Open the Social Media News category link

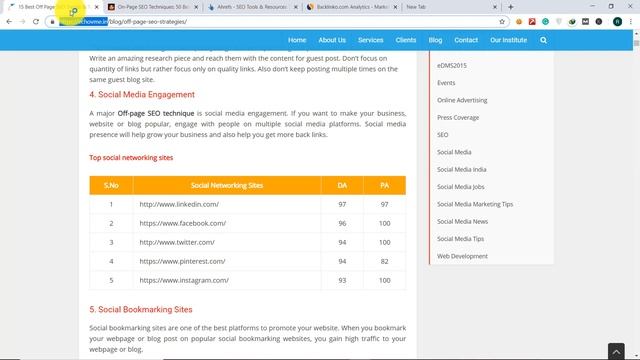pos(462,221)
